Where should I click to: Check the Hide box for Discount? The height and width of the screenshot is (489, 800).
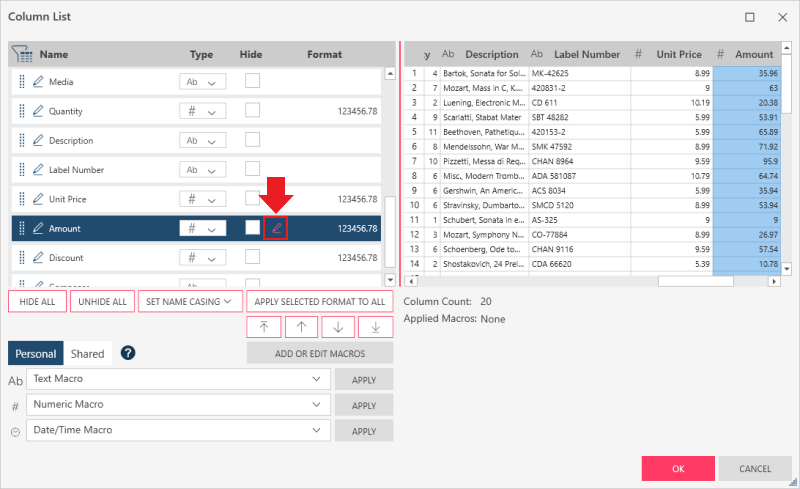point(253,257)
